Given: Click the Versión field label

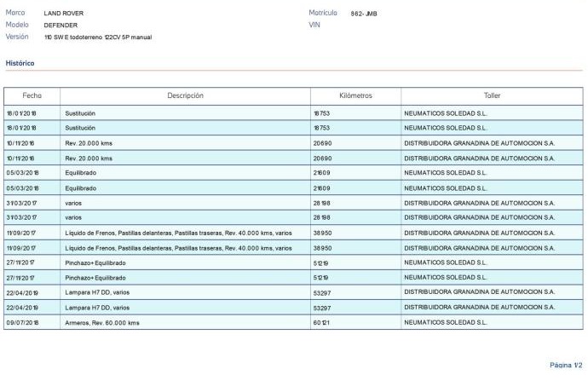Looking at the screenshot, I should pyautogui.click(x=17, y=37).
